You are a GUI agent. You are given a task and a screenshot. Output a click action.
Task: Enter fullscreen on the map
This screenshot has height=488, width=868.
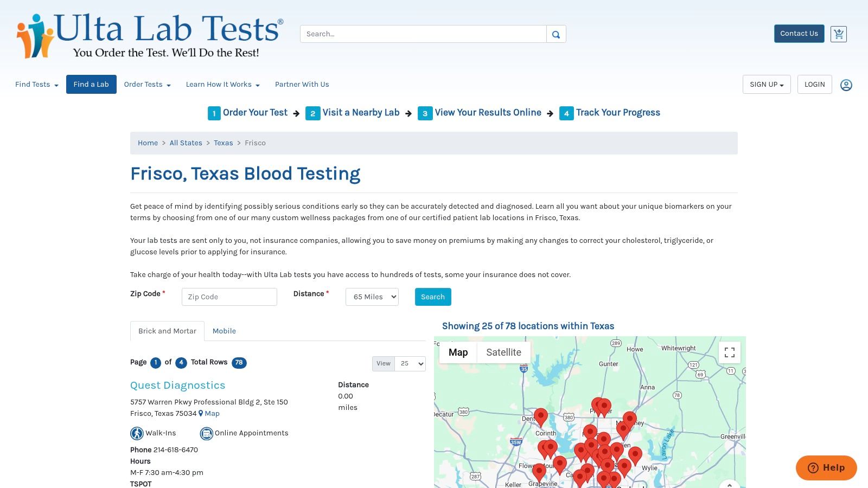point(729,352)
